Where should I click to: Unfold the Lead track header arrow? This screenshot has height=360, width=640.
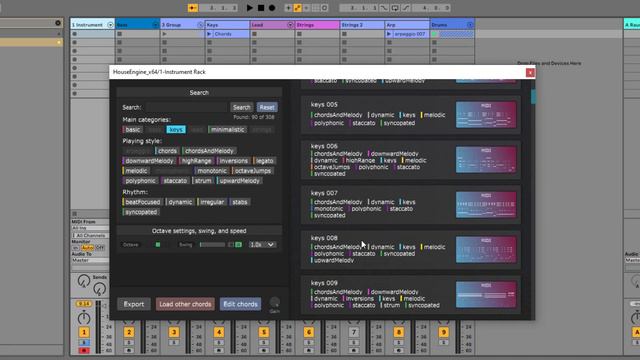click(290, 25)
